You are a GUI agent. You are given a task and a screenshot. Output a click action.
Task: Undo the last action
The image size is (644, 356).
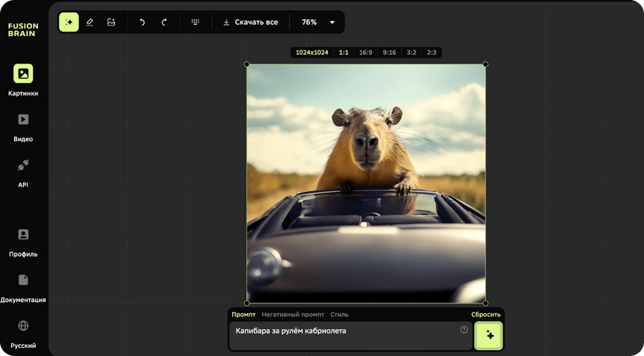tap(142, 22)
